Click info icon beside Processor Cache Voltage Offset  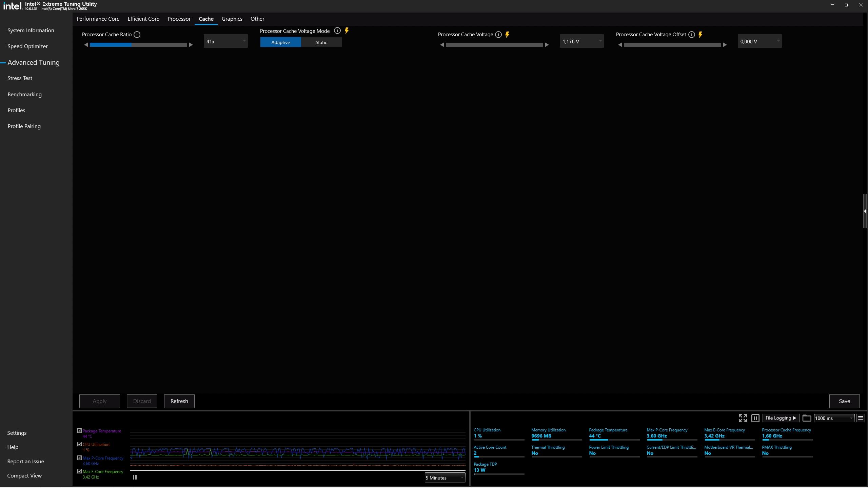(691, 35)
